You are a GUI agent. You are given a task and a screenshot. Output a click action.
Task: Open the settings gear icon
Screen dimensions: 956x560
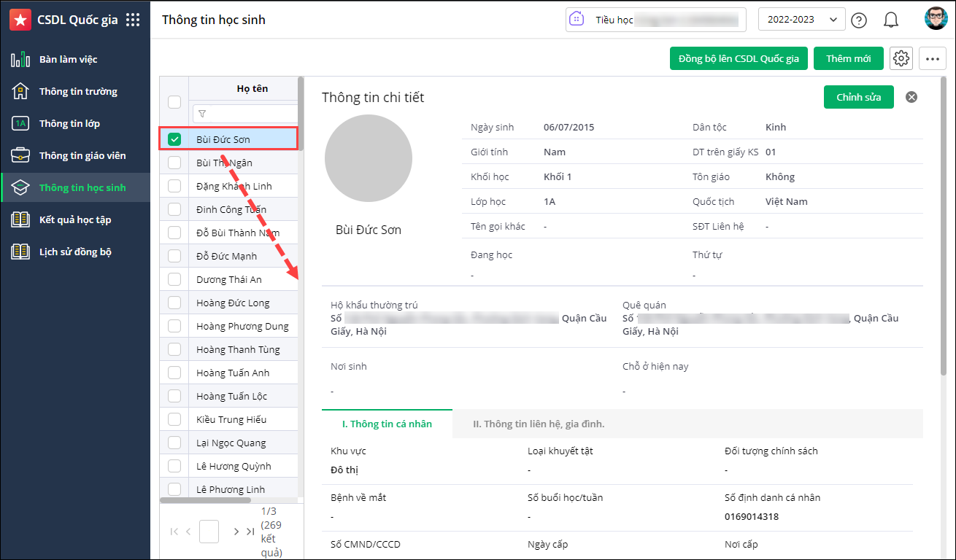click(901, 58)
